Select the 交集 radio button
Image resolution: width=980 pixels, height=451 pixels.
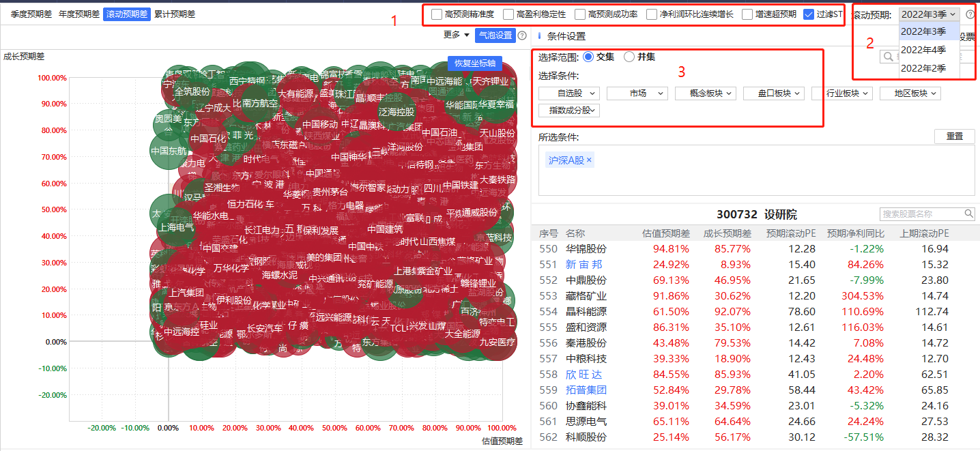pyautogui.click(x=588, y=57)
